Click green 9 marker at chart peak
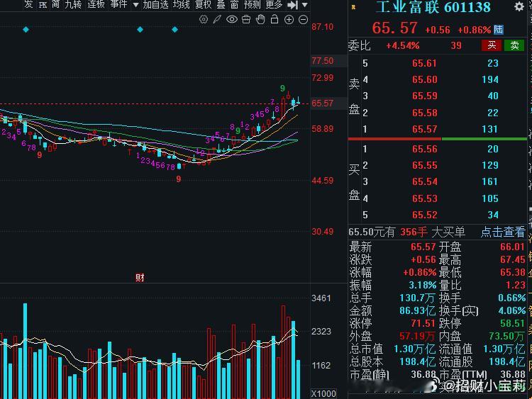 click(x=282, y=89)
